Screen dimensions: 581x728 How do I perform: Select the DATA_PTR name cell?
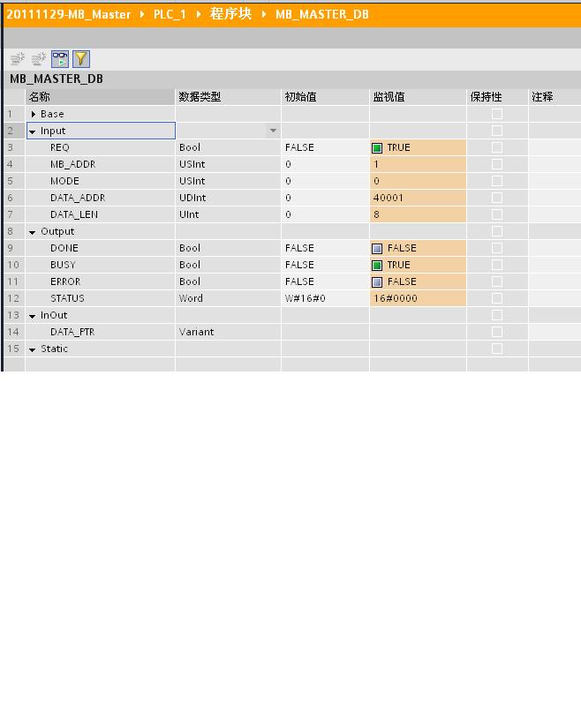[x=100, y=332]
